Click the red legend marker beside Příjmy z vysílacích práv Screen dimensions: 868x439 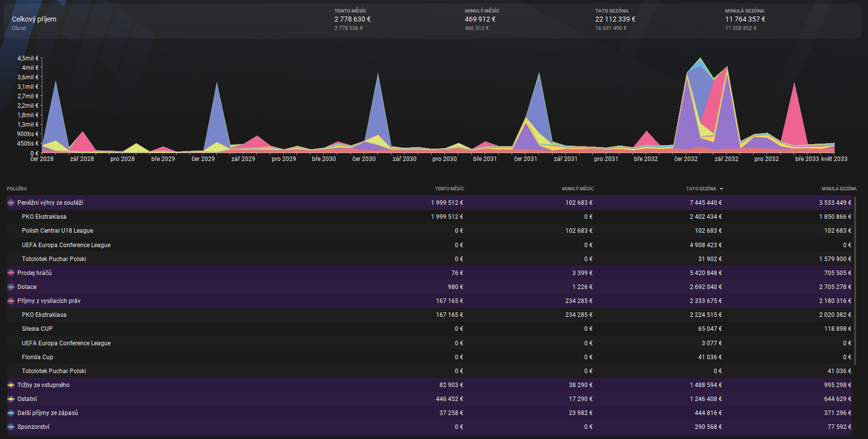(x=11, y=301)
